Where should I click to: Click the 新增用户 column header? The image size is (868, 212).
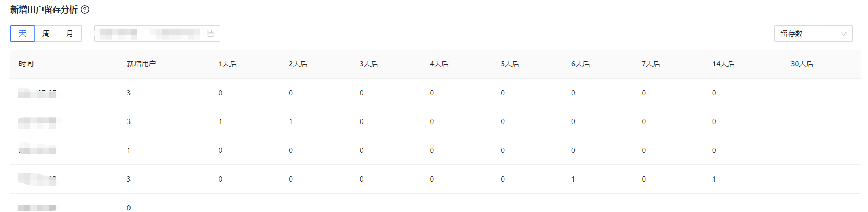click(x=141, y=64)
